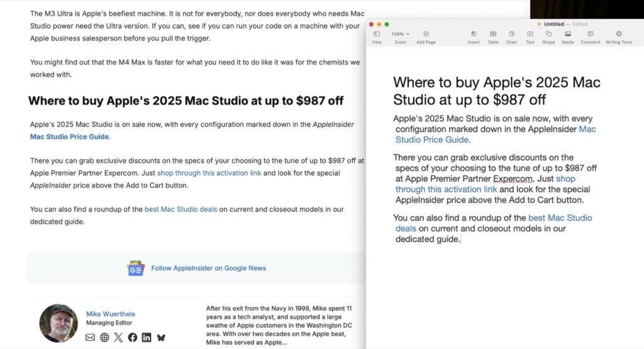Close the Pages window with red button
This screenshot has width=644, height=349.
tap(371, 25)
